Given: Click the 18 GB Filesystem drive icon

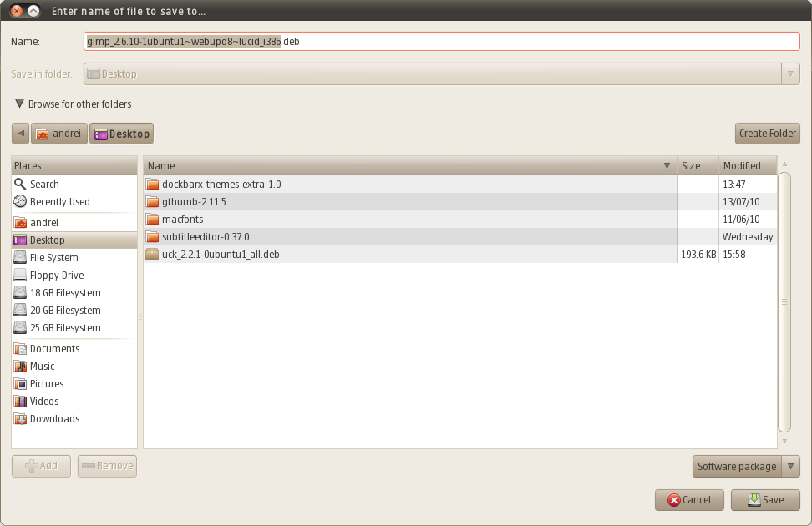Looking at the screenshot, I should coord(20,292).
